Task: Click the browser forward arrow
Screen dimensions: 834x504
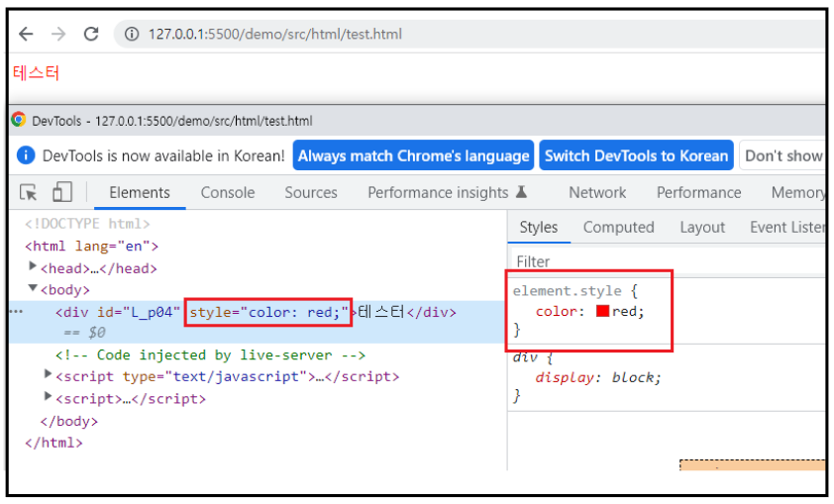Action: pos(58,34)
